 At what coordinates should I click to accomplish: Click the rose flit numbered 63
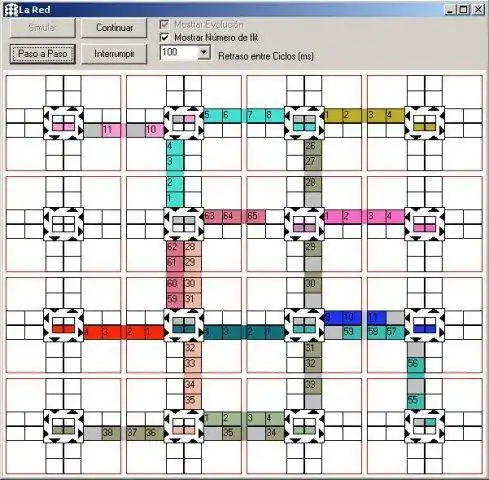tap(213, 216)
